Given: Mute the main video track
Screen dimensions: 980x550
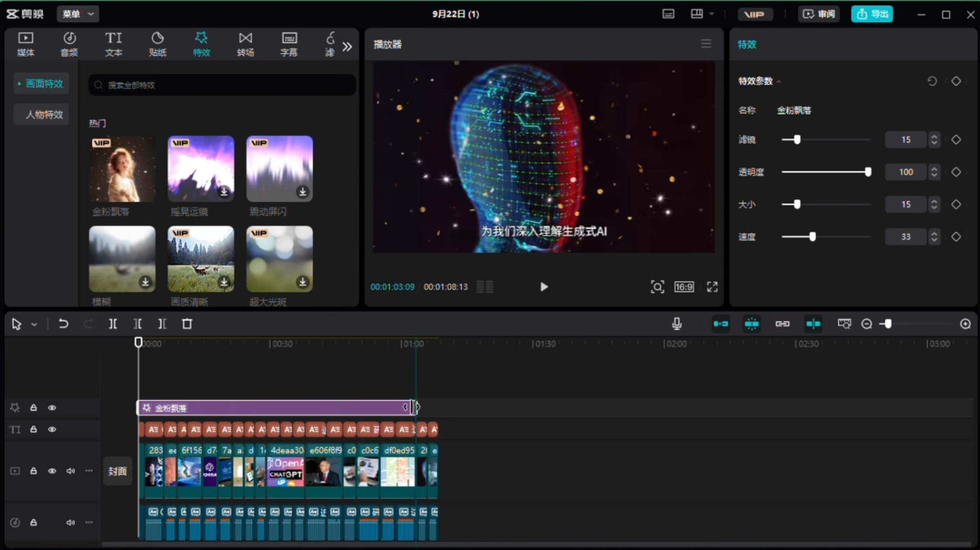Looking at the screenshot, I should 70,471.
